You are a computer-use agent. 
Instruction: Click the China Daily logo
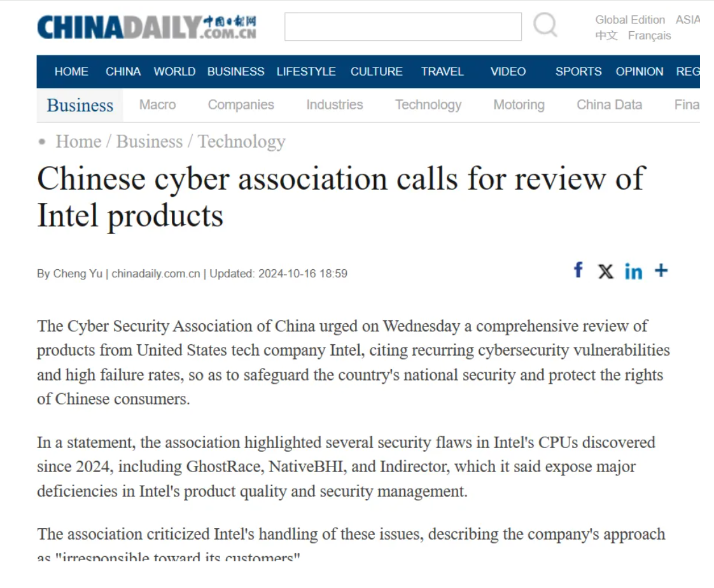pyautogui.click(x=146, y=27)
